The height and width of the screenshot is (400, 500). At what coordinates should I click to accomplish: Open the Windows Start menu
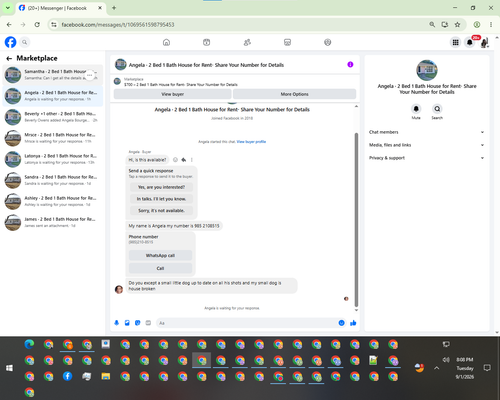[9, 368]
